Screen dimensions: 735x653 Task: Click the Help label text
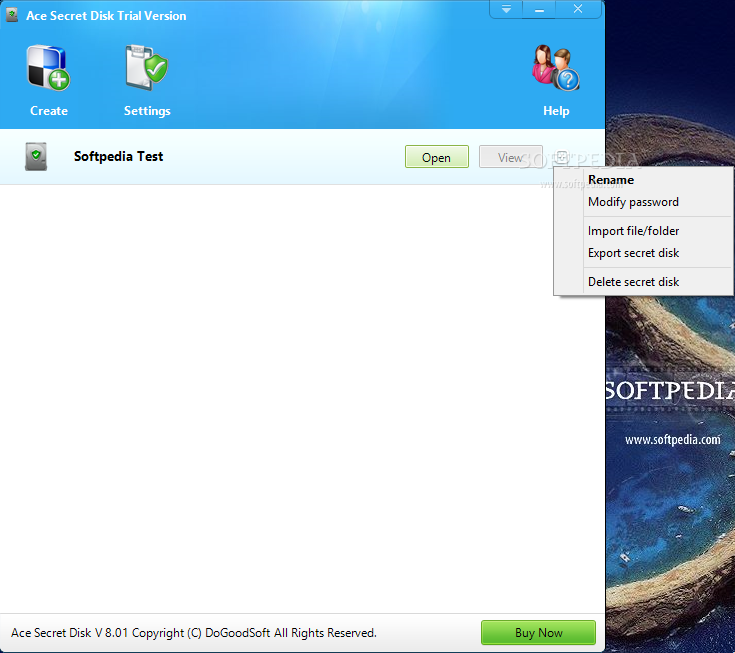556,111
